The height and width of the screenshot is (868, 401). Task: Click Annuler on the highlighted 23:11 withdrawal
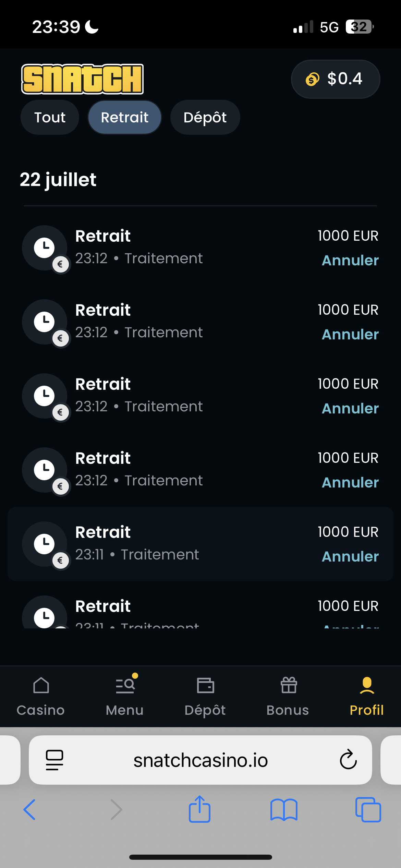click(x=350, y=557)
